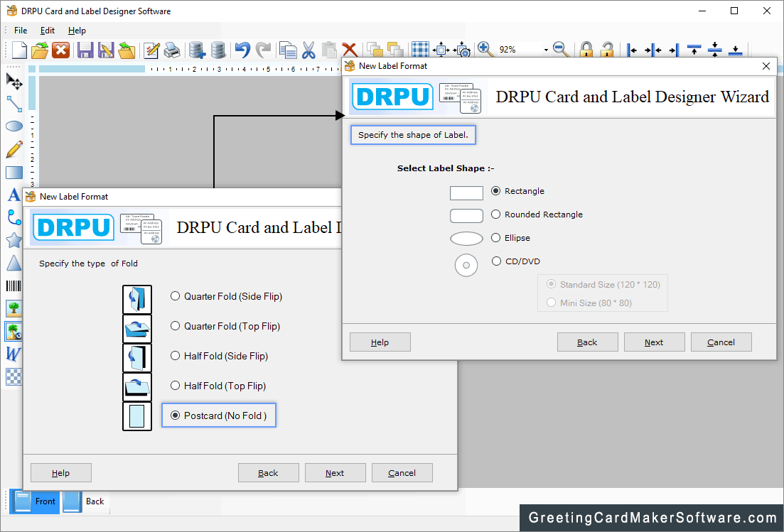Viewport: 784px width, 532px height.
Task: Click Next in fold type dialog
Action: (x=335, y=472)
